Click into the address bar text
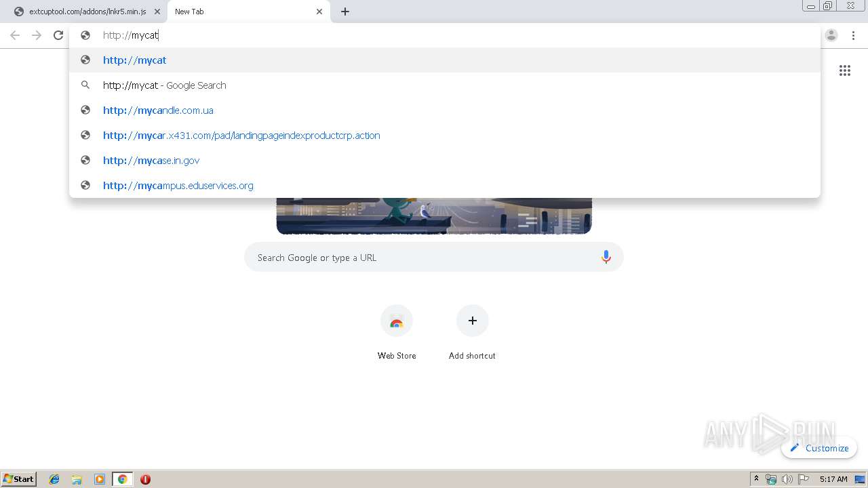Viewport: 868px width, 488px height. (131, 35)
